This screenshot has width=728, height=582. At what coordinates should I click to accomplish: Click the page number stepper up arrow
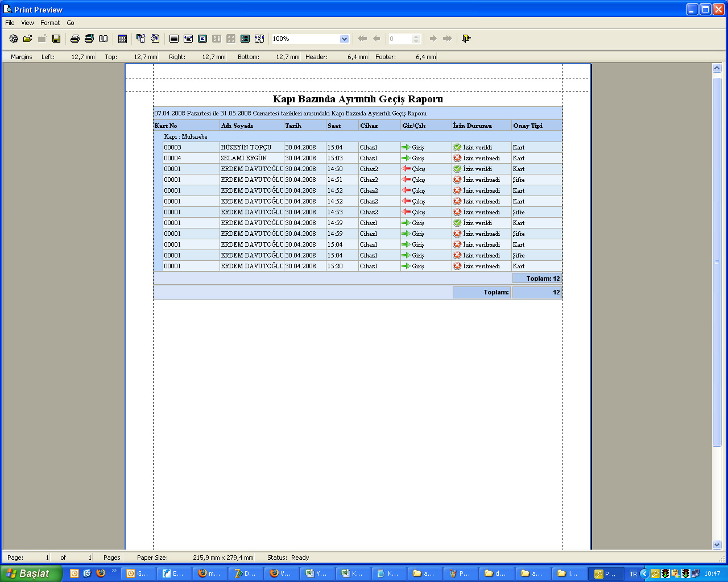click(x=416, y=36)
